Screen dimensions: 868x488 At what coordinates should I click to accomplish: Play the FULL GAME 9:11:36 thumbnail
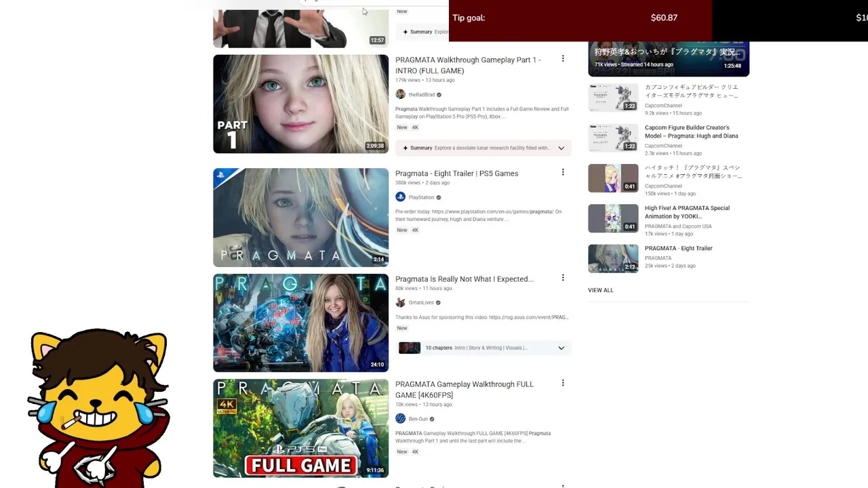300,428
